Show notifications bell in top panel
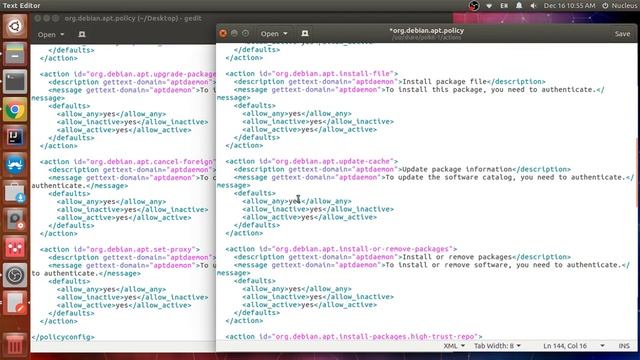The image size is (640, 360). click(519, 6)
